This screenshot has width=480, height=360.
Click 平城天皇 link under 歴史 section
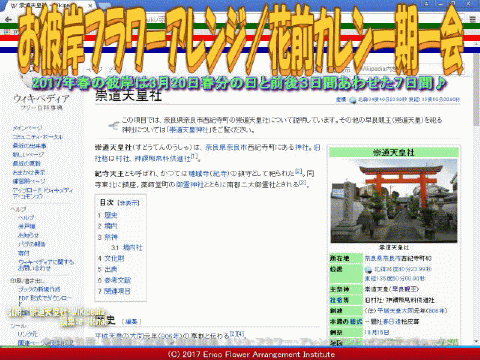point(109,336)
